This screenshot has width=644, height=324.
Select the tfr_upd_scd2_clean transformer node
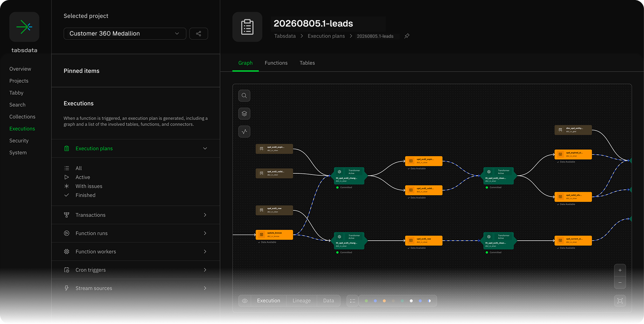point(498,176)
